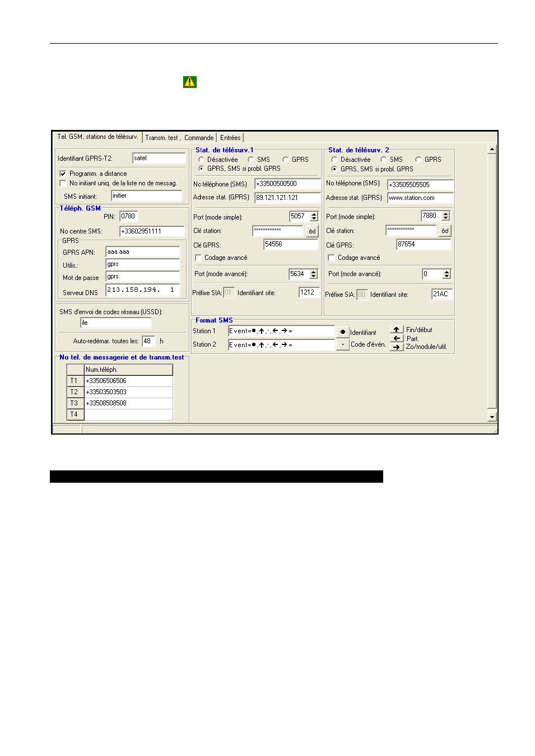
Task: Switch to Entrées tab
Action: (230, 138)
